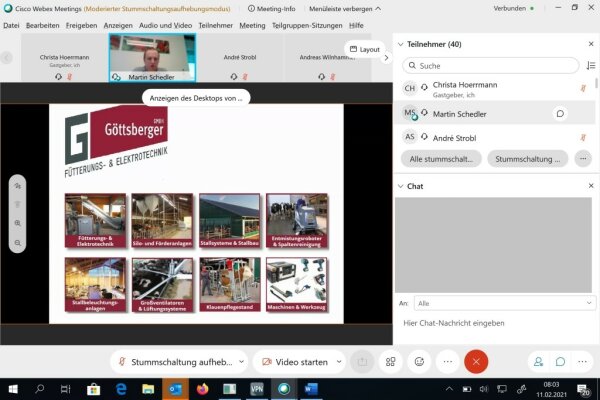Open the An: Alle recipient dropdown

click(x=504, y=303)
